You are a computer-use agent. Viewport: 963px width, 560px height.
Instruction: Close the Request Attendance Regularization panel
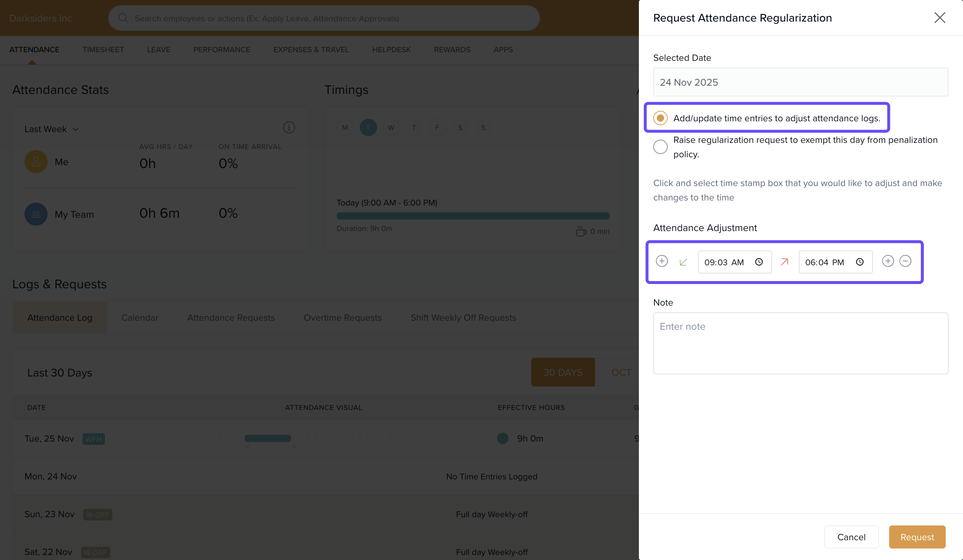click(x=939, y=18)
